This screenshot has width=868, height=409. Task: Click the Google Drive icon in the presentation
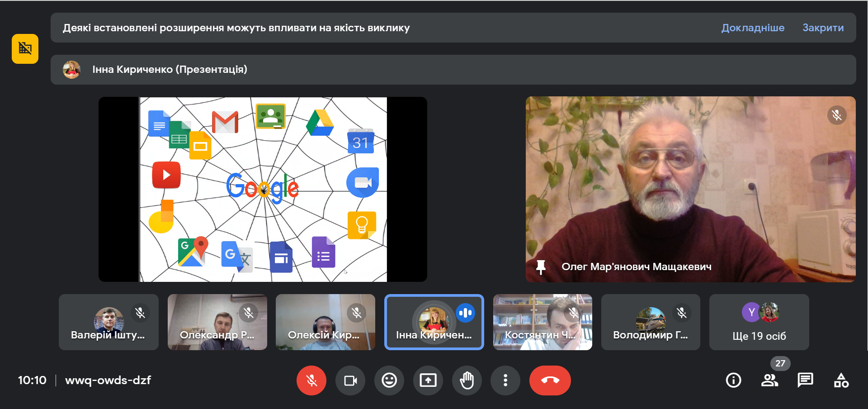[320, 123]
